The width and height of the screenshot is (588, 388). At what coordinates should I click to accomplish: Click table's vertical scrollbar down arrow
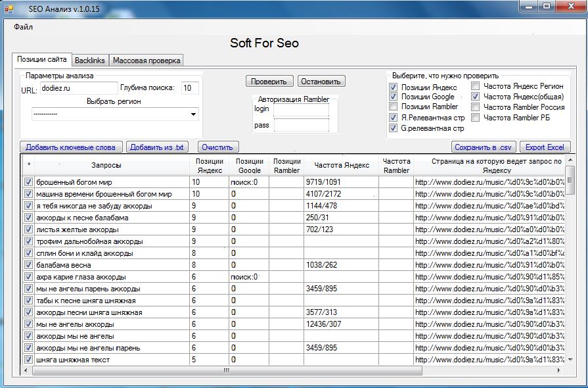pos(570,360)
